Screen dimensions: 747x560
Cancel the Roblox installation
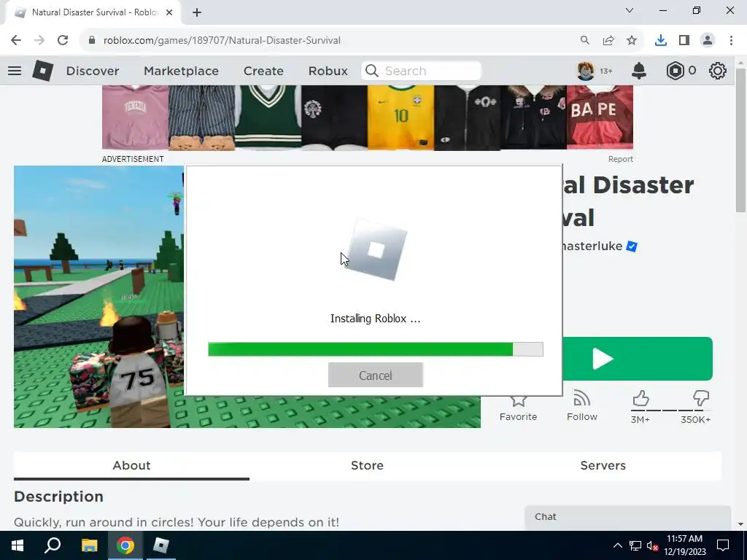[376, 376]
